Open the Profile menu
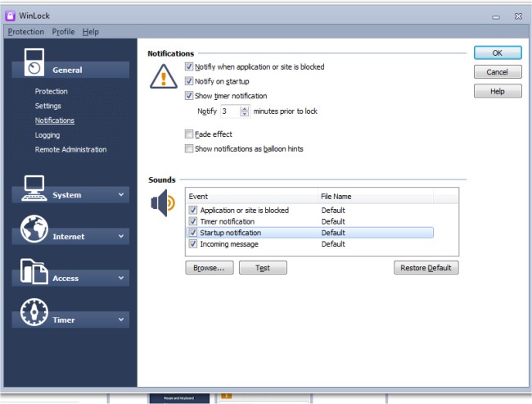Image resolution: width=532 pixels, height=404 pixels. (63, 32)
